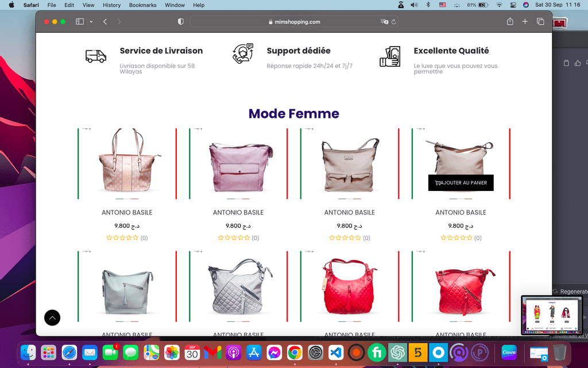Open the Bookmarks menu
The image size is (588, 368).
pos(143,5)
